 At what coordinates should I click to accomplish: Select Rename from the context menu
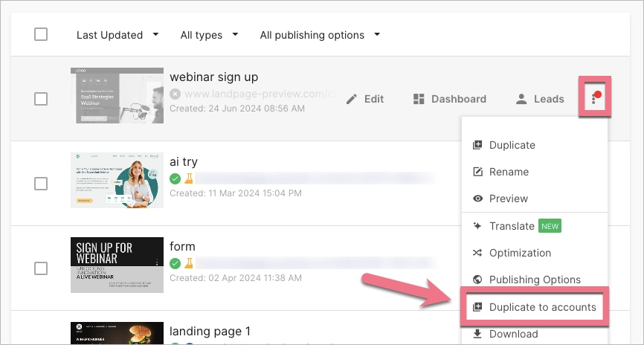(509, 172)
